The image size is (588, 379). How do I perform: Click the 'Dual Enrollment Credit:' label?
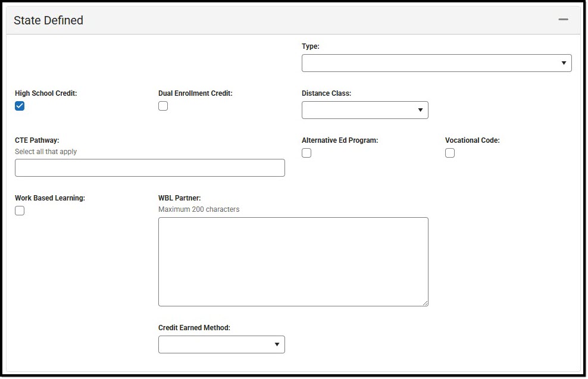point(195,93)
